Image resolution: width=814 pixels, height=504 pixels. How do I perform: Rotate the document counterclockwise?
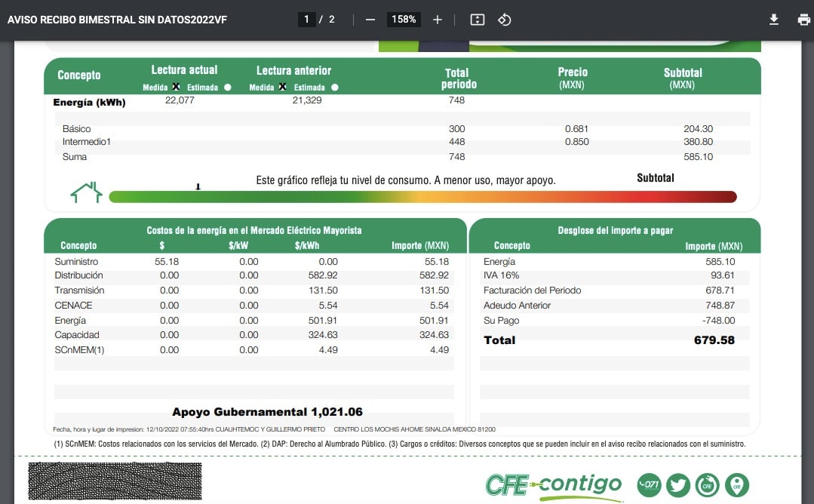pos(505,20)
